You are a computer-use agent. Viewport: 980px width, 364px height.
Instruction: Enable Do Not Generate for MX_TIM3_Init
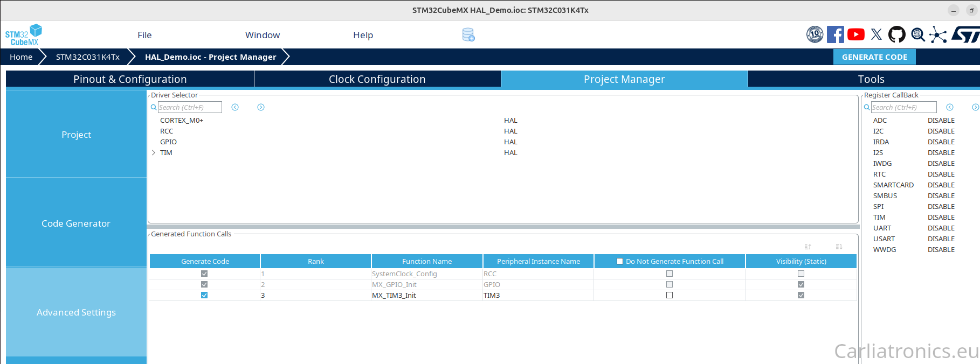click(x=670, y=295)
